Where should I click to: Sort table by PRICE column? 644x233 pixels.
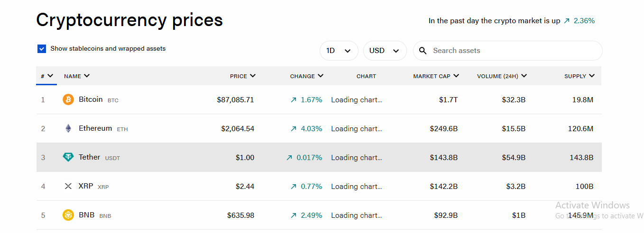(x=243, y=76)
